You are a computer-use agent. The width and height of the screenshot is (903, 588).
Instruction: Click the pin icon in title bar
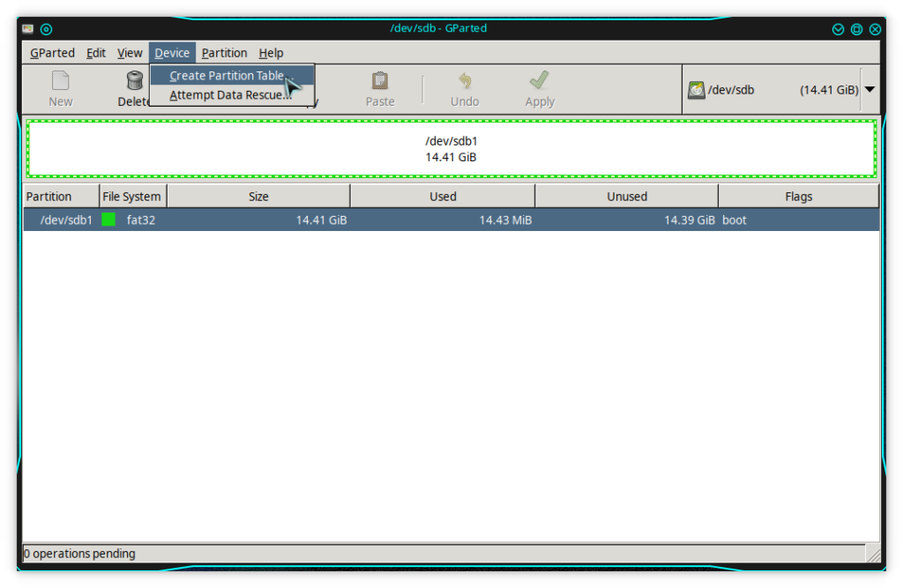[x=47, y=29]
